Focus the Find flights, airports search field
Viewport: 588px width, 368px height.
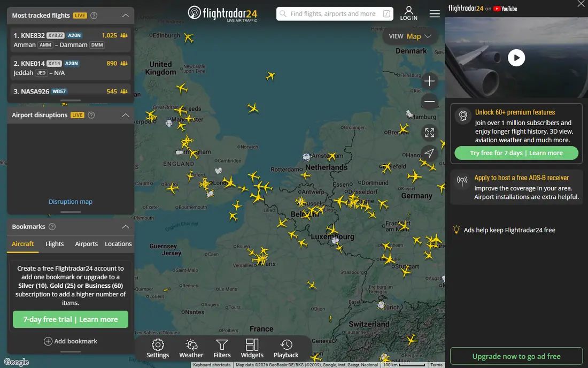pos(335,14)
